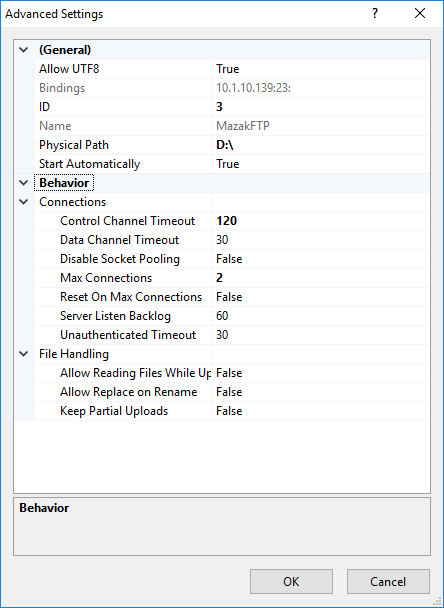The image size is (444, 608).
Task: Click the help question mark icon
Action: click(x=375, y=14)
